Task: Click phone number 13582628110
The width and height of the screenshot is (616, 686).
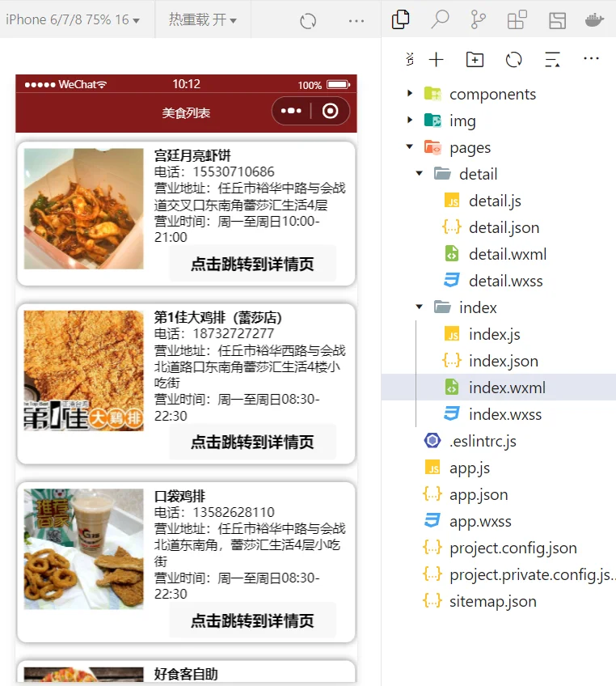Action: 234,512
